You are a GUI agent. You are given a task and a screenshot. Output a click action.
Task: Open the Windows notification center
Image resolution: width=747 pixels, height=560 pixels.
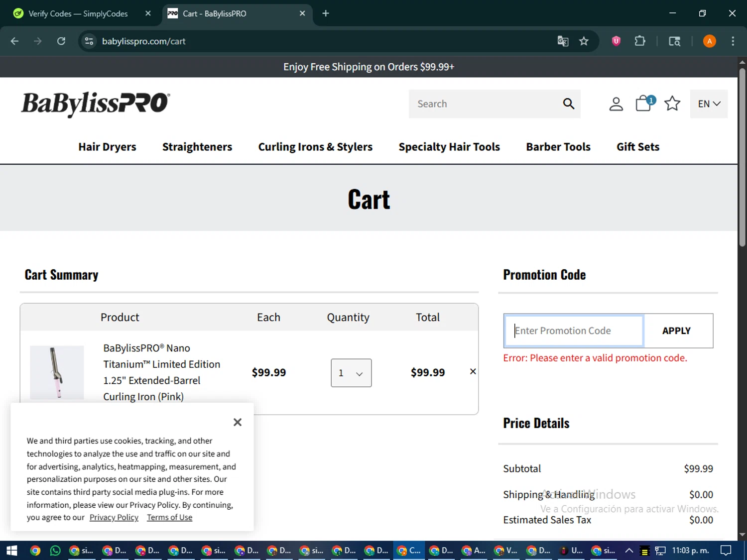tap(726, 551)
